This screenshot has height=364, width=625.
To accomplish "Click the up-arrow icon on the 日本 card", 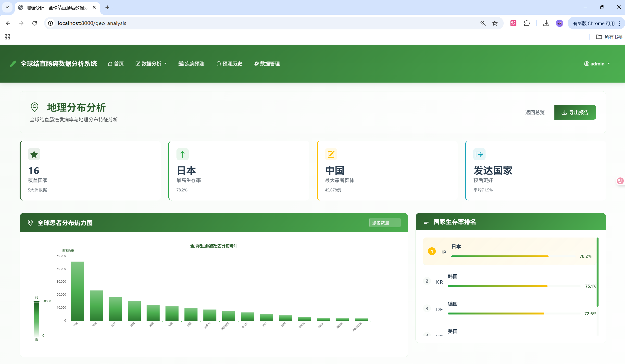I will click(x=183, y=154).
